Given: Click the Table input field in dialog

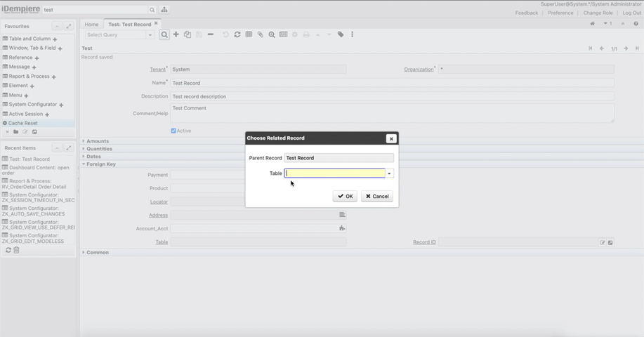Looking at the screenshot, I should [x=335, y=173].
